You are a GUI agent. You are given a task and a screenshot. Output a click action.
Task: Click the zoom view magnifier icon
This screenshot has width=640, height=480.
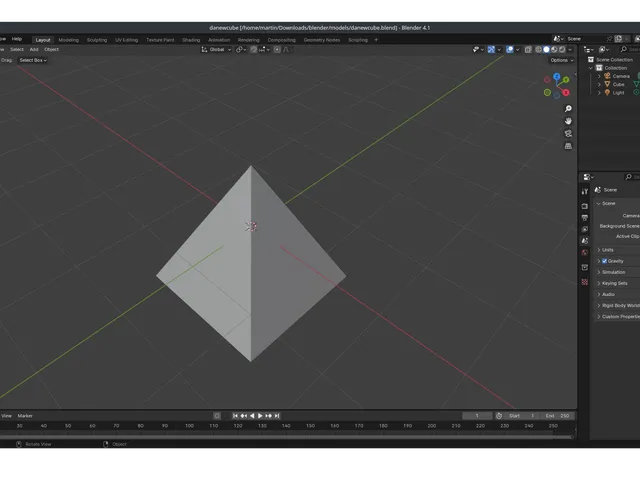tap(568, 109)
